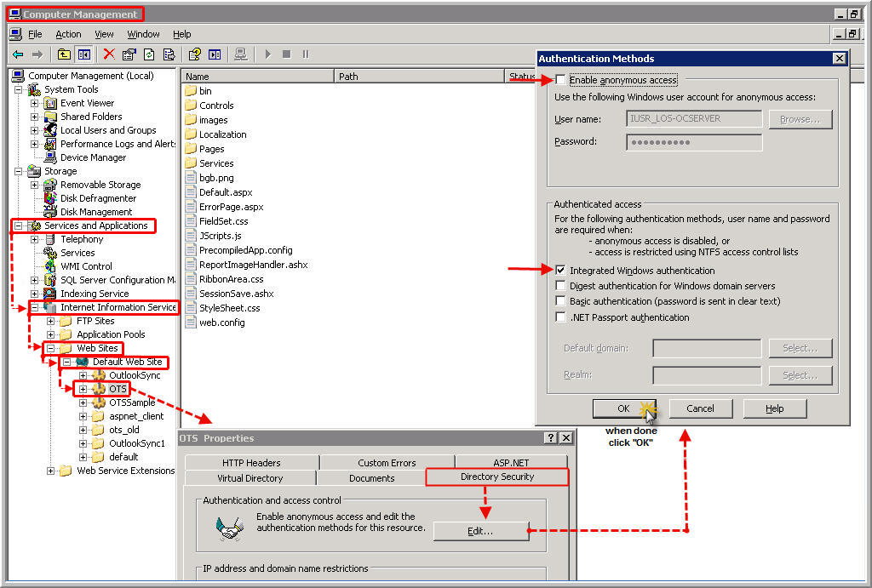Click the network computer toolbar icon
Screen dimensions: 872x588
241,54
